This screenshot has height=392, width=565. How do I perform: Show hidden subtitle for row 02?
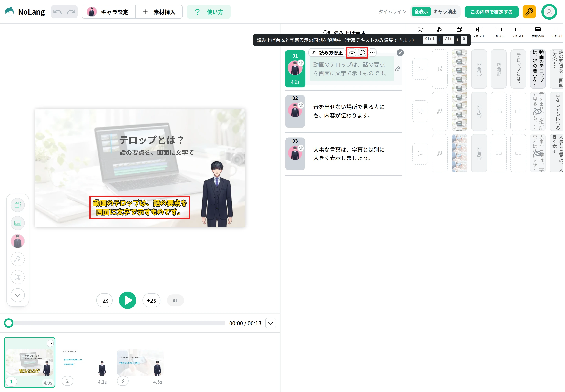pyautogui.click(x=538, y=111)
